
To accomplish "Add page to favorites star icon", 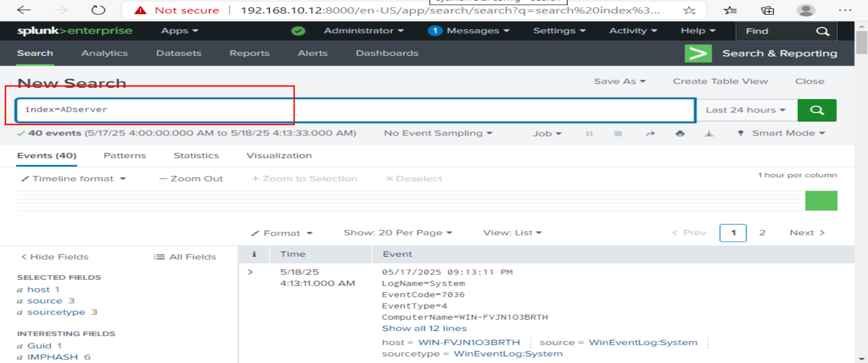I will (x=689, y=10).
